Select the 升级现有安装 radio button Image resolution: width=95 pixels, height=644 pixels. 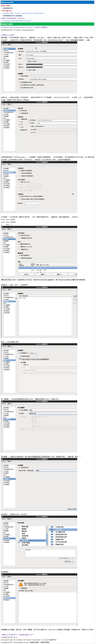(19, 113)
